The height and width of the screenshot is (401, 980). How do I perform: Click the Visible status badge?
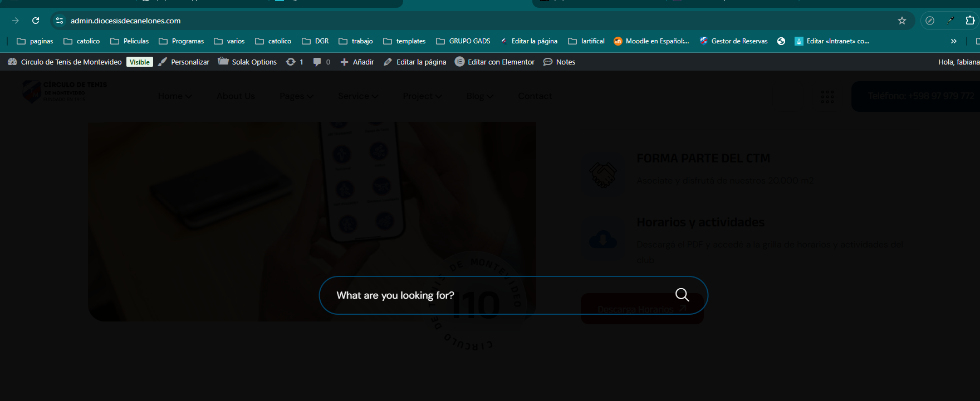pos(139,62)
